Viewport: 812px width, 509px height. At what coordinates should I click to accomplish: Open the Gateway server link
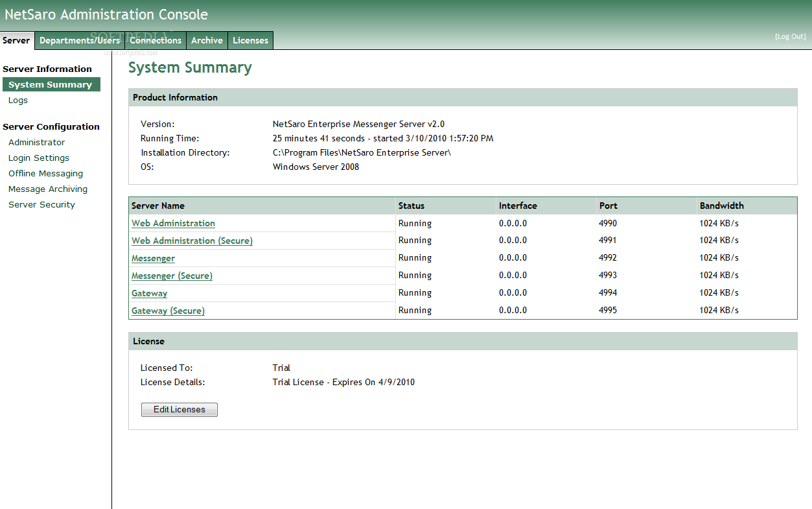tap(149, 293)
